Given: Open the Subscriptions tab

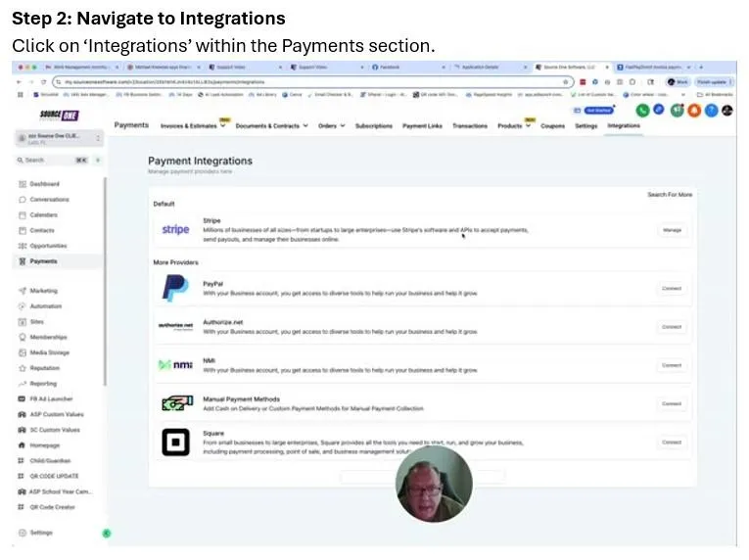Looking at the screenshot, I should tap(374, 125).
